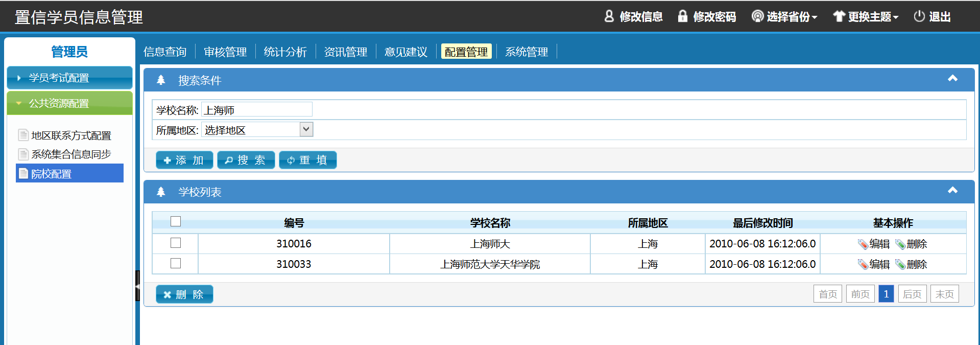Click delete icon for 上海师范大学天华学院 row
Image resolution: width=980 pixels, height=345 pixels.
click(x=900, y=264)
